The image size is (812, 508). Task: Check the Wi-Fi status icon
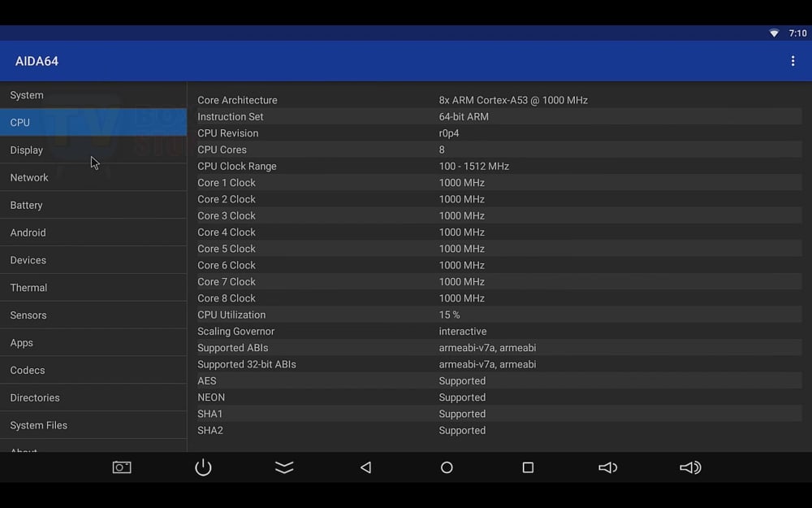[774, 33]
